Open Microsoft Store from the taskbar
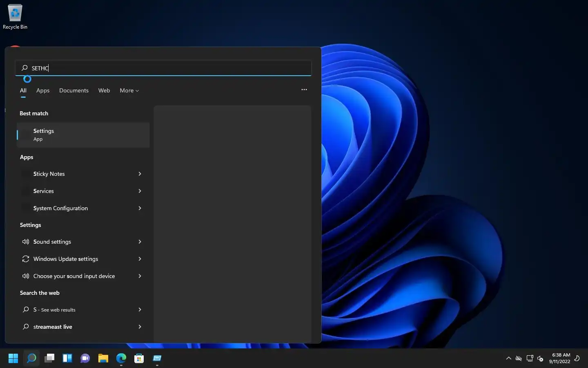The width and height of the screenshot is (588, 368). (x=139, y=359)
